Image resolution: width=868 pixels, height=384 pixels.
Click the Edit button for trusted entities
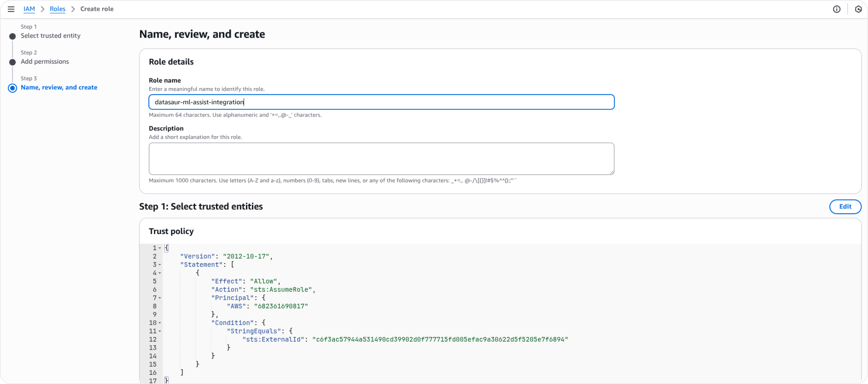pyautogui.click(x=845, y=207)
